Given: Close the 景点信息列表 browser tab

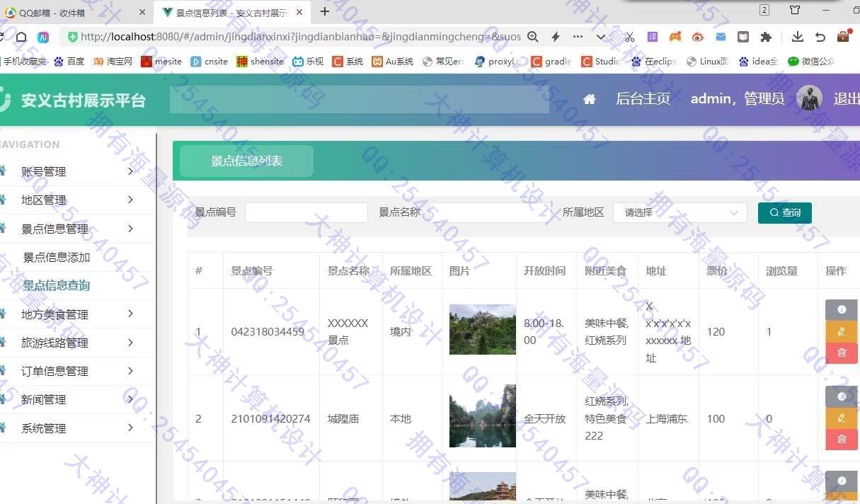Looking at the screenshot, I should coord(299,12).
